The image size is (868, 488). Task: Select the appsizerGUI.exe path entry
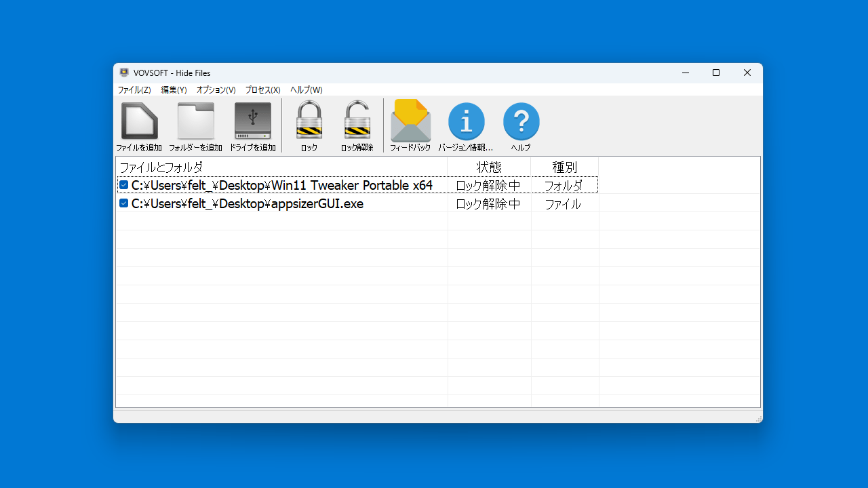point(248,203)
